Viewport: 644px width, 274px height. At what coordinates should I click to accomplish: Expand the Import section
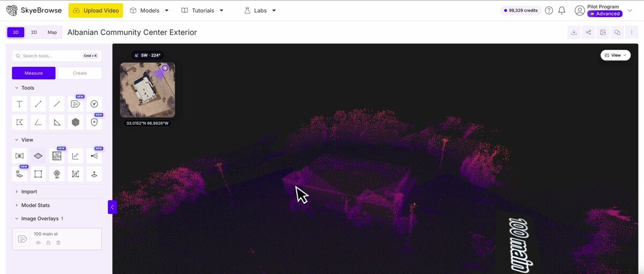26,191
